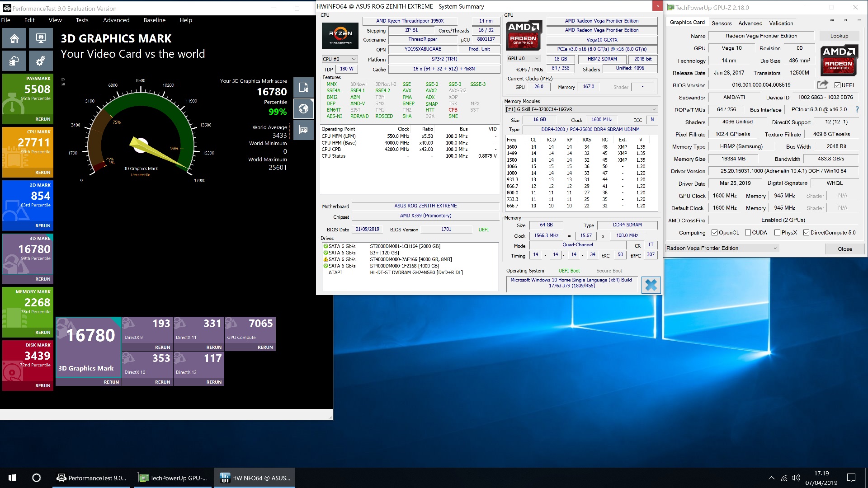
Task: Open the CPU #0 selector dropdown
Action: [339, 59]
